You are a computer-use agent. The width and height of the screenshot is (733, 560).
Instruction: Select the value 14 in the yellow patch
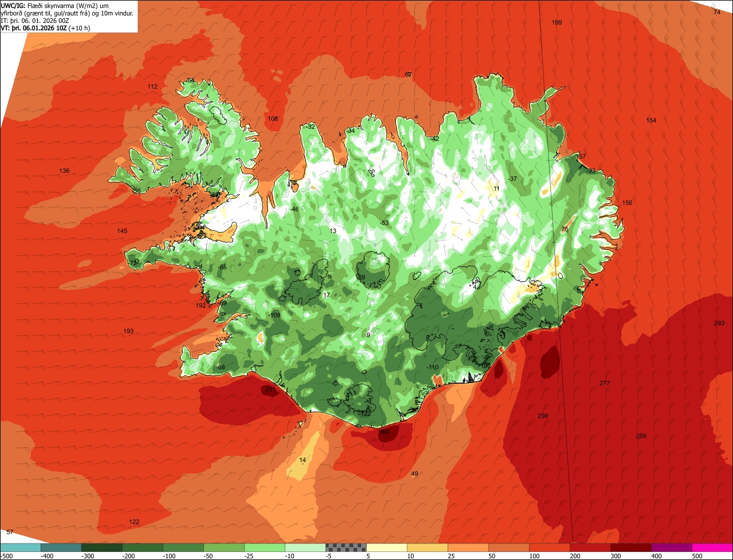[302, 460]
